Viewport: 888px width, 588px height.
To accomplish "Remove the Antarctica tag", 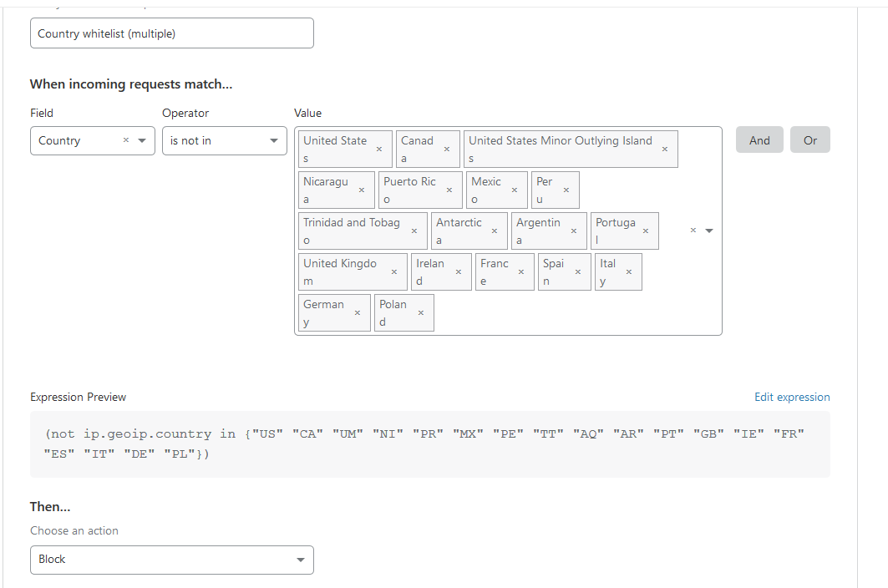I will pos(494,231).
